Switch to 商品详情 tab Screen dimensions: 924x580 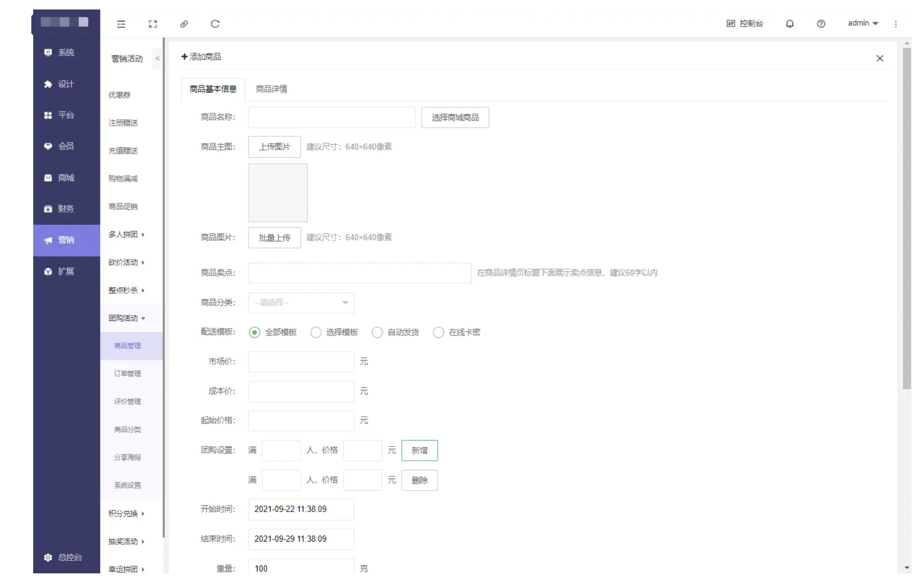click(271, 89)
